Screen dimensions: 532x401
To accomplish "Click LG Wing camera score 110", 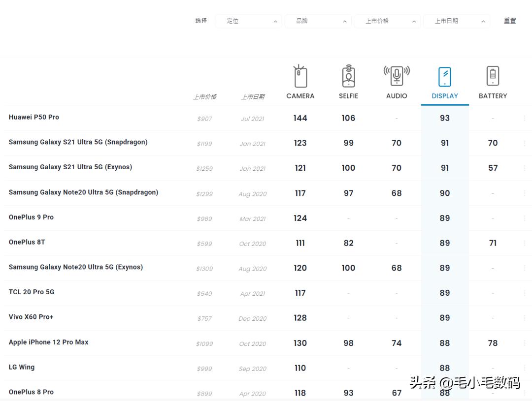I will [300, 368].
